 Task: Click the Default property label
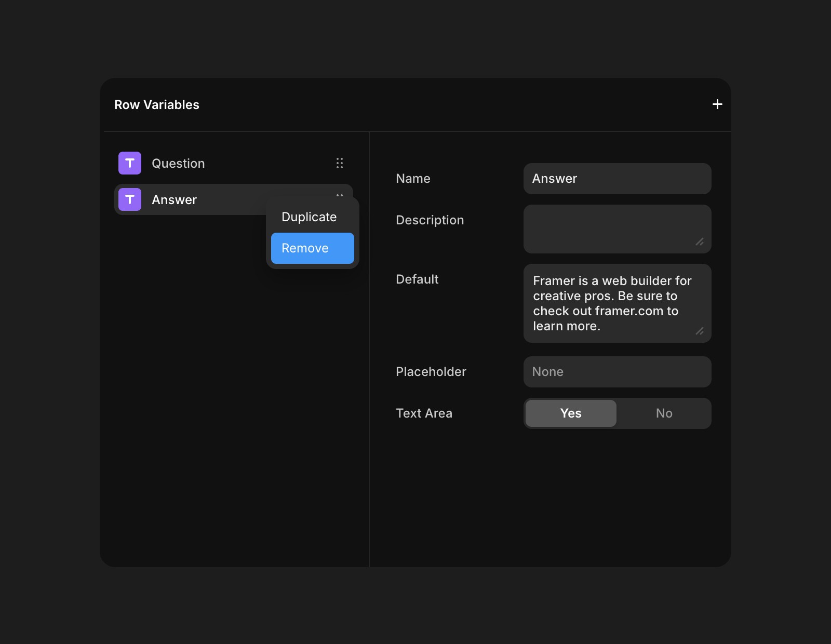click(x=417, y=279)
